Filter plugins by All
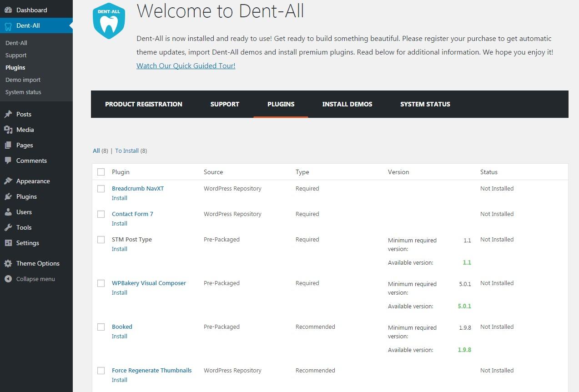Viewport: 579px width, 392px height. coord(96,151)
